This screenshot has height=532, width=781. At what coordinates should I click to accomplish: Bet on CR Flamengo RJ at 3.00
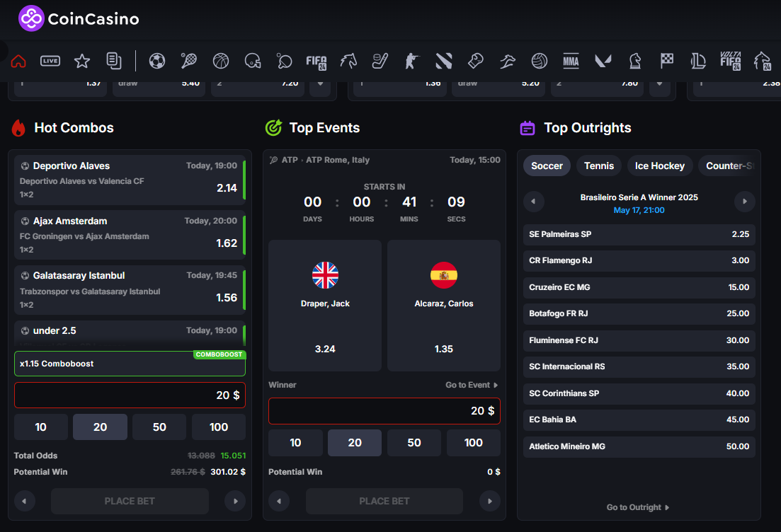[x=639, y=261]
